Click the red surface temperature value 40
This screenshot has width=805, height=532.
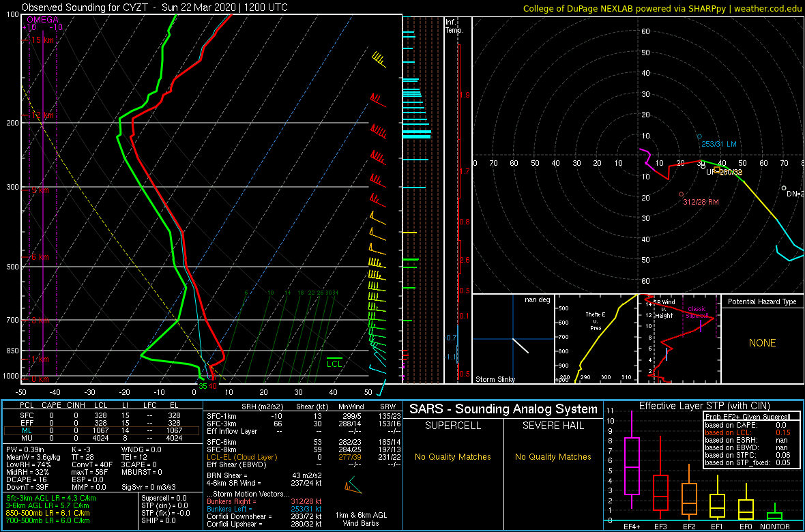pos(213,386)
